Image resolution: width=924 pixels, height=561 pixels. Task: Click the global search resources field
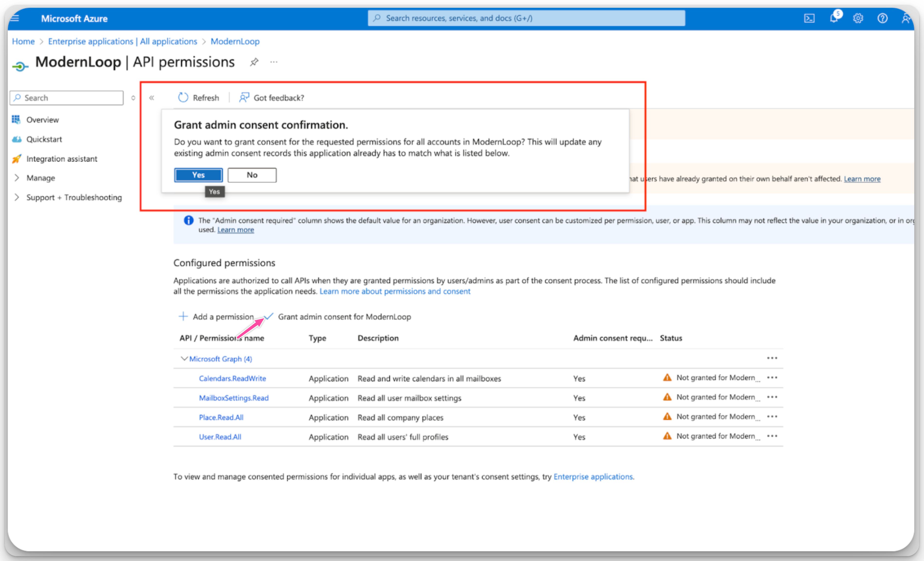526,18
